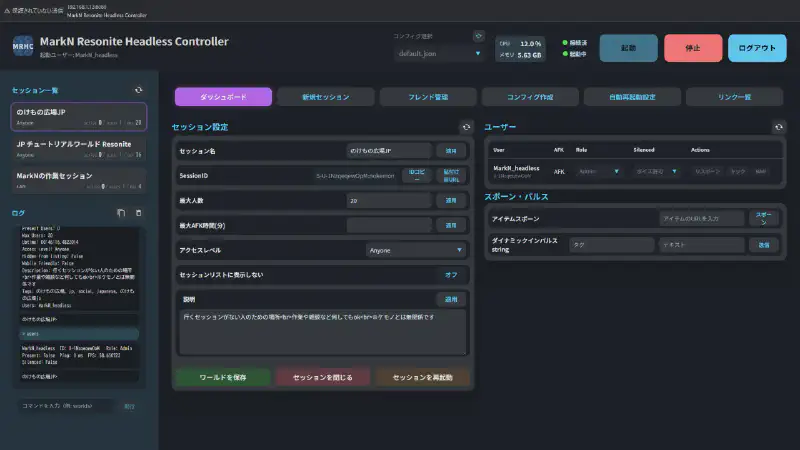Refresh the セッション一覧 session list
The height and width of the screenshot is (450, 800).
coord(138,90)
